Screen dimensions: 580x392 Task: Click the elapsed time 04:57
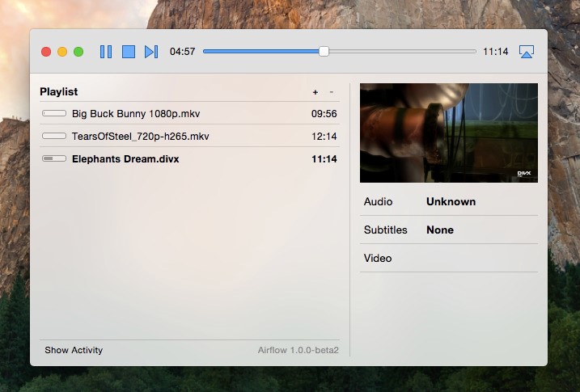(182, 52)
